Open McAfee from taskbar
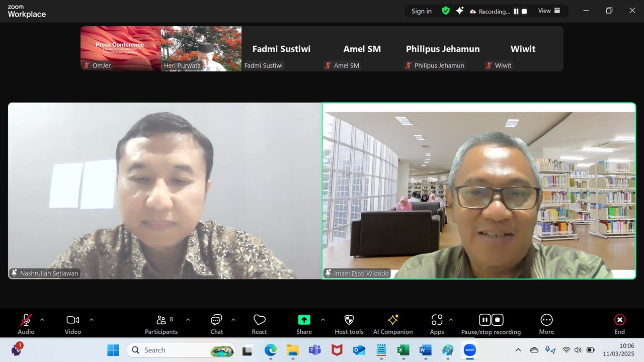Viewport: 644px width, 362px height. tap(337, 350)
